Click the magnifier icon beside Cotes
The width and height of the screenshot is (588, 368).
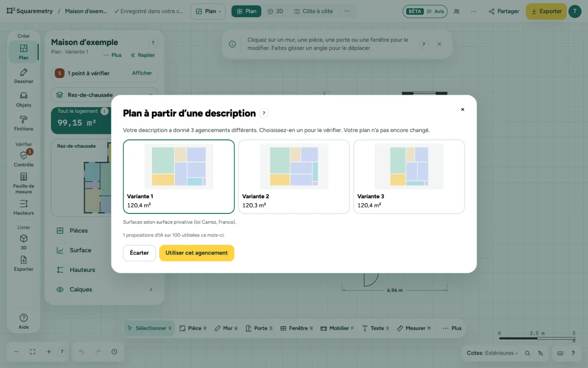(528, 353)
